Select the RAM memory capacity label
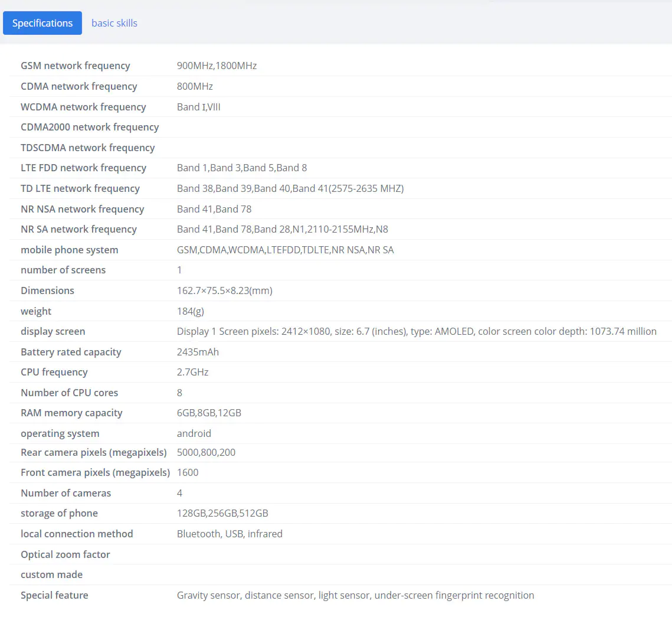The height and width of the screenshot is (617, 672). (x=71, y=413)
